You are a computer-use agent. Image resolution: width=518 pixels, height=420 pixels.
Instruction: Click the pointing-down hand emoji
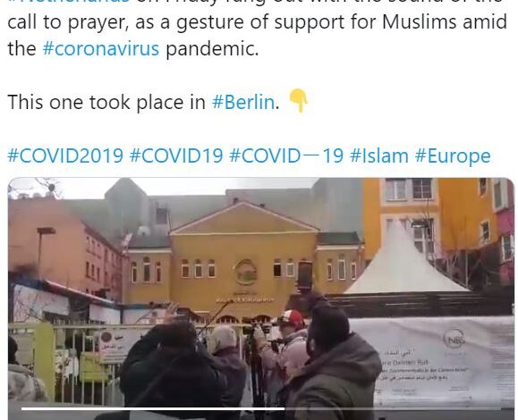click(x=298, y=101)
